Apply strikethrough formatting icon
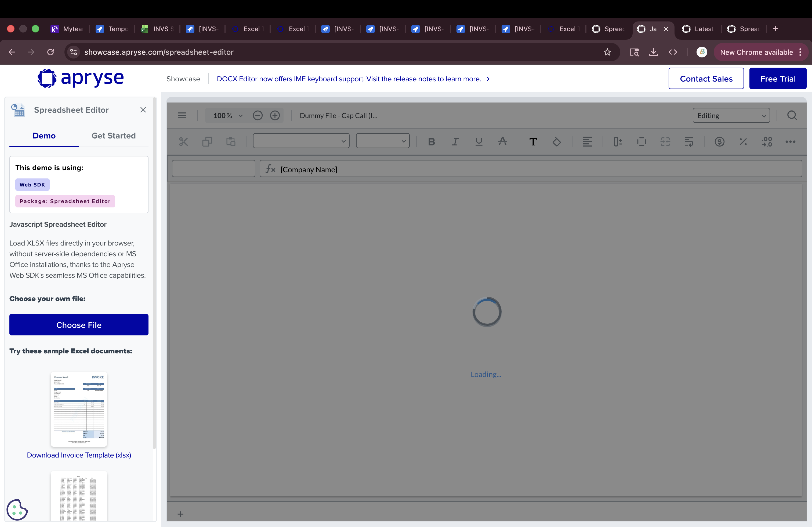The height and width of the screenshot is (527, 812). coord(502,141)
